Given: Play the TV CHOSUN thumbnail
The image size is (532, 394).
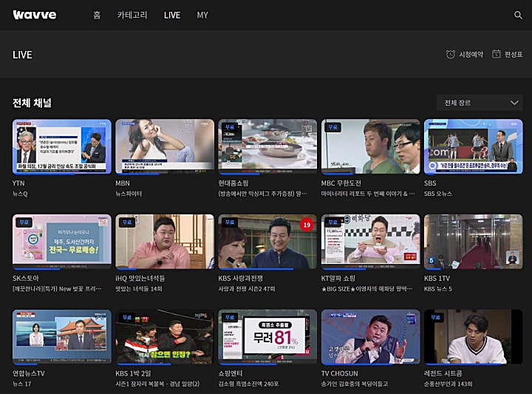Looking at the screenshot, I should (370, 337).
